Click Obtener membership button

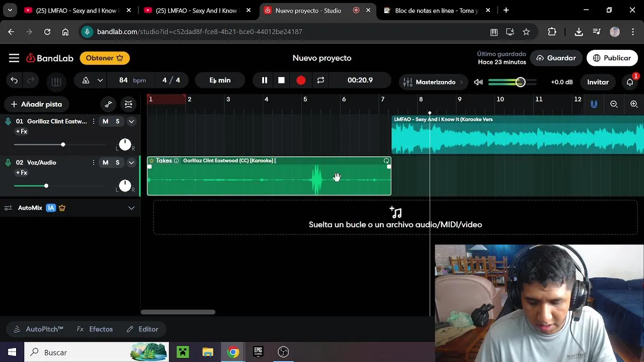pyautogui.click(x=105, y=58)
